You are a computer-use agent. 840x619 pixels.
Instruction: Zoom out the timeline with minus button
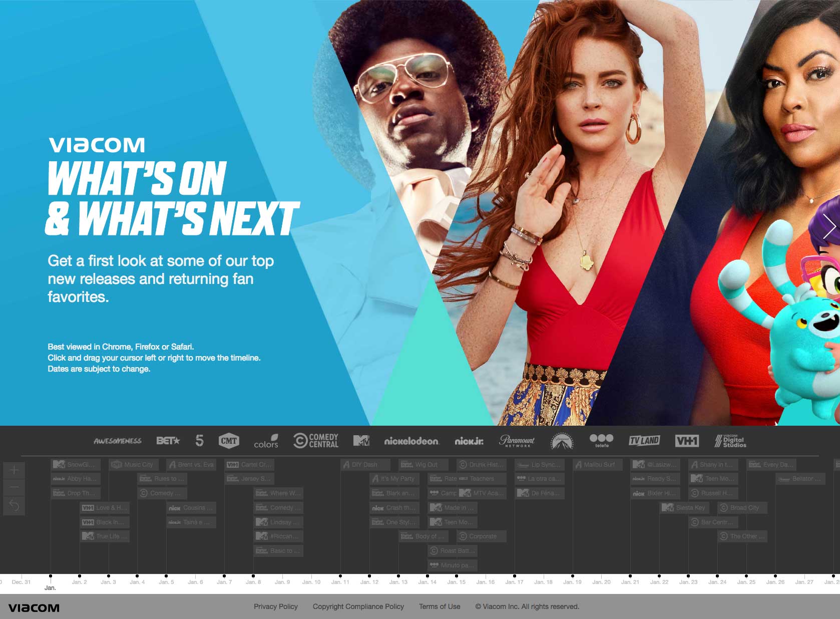[14, 487]
